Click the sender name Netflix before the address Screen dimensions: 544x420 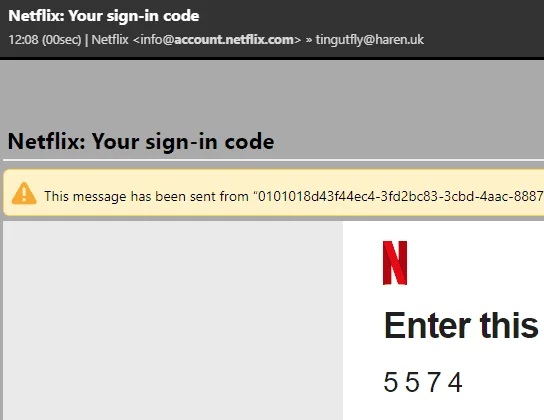tap(110, 40)
